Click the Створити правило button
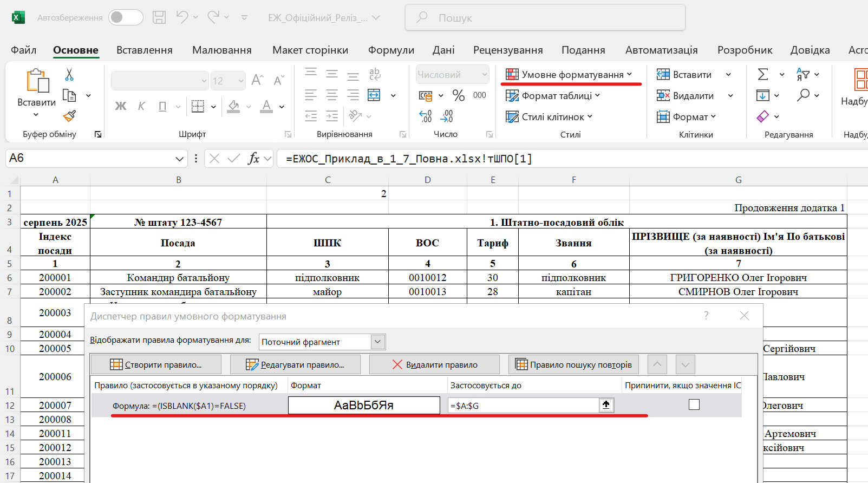Screen dimensions: 868x483 [x=156, y=364]
